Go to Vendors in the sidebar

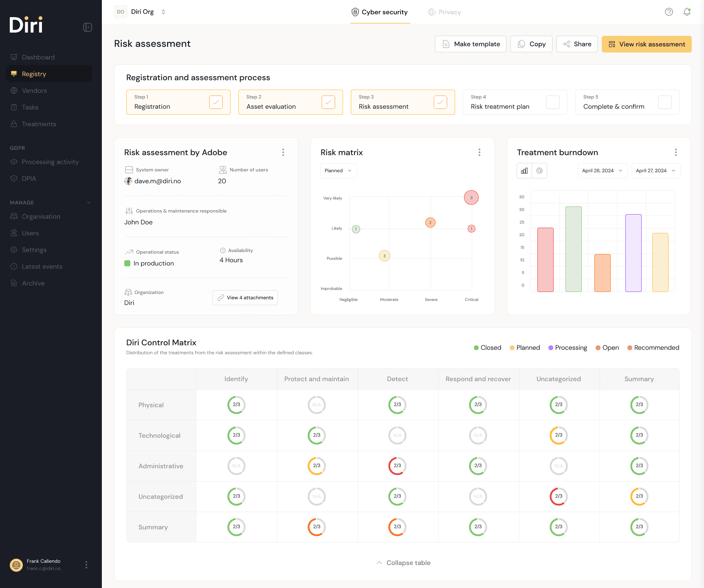tap(34, 91)
